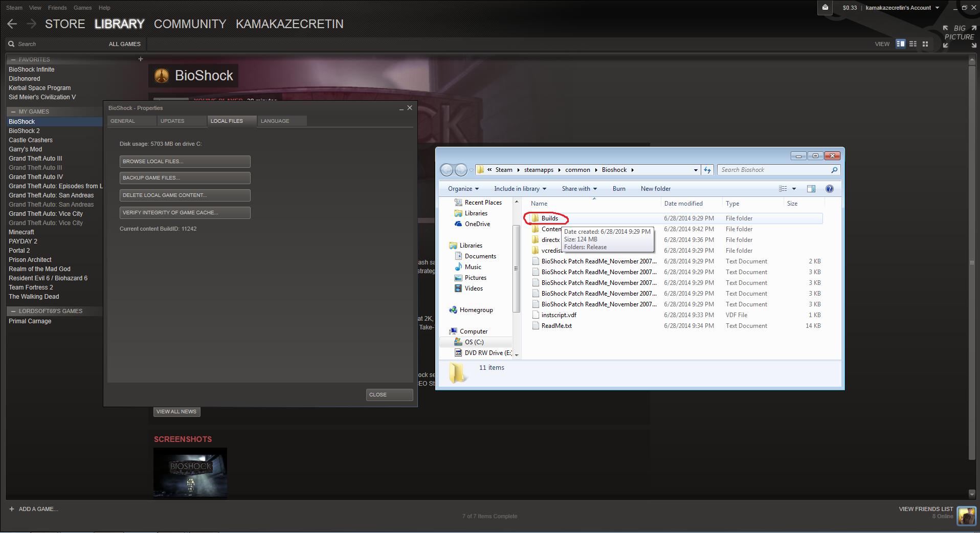Go forward with Steam's forward arrow

(32, 24)
